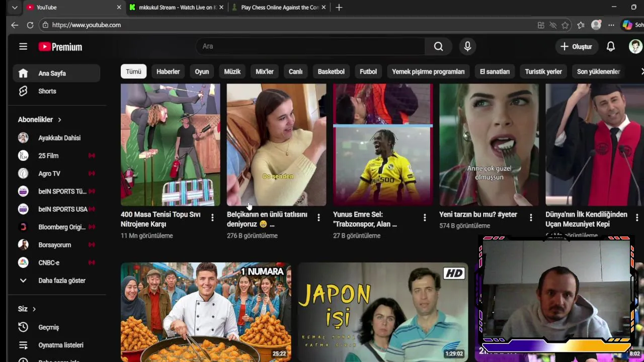Screen dimensions: 644x362
Task: Open options for Belçikanın tatlısını video
Action: tap(318, 217)
